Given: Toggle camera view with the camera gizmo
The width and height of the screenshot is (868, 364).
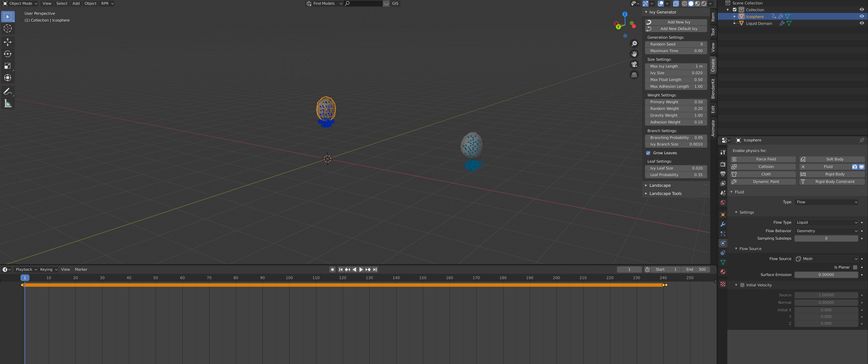Looking at the screenshot, I should click(x=634, y=64).
